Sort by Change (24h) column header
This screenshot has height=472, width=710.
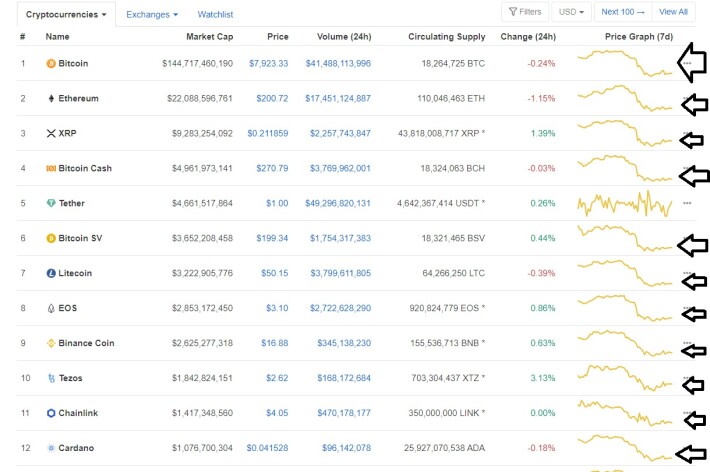point(528,37)
